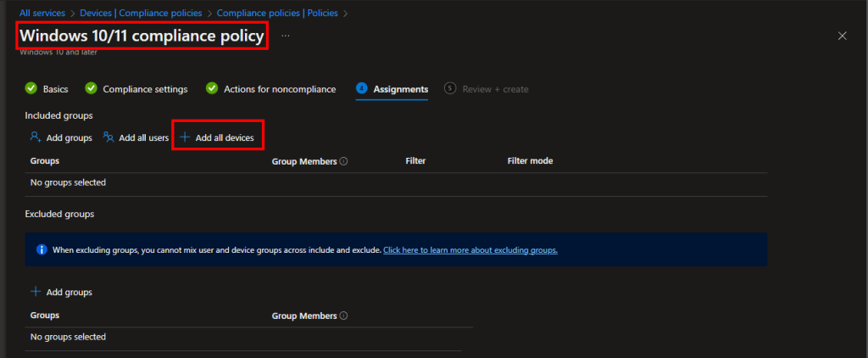
Task: Open the Actions for noncompliance step
Action: click(x=279, y=89)
